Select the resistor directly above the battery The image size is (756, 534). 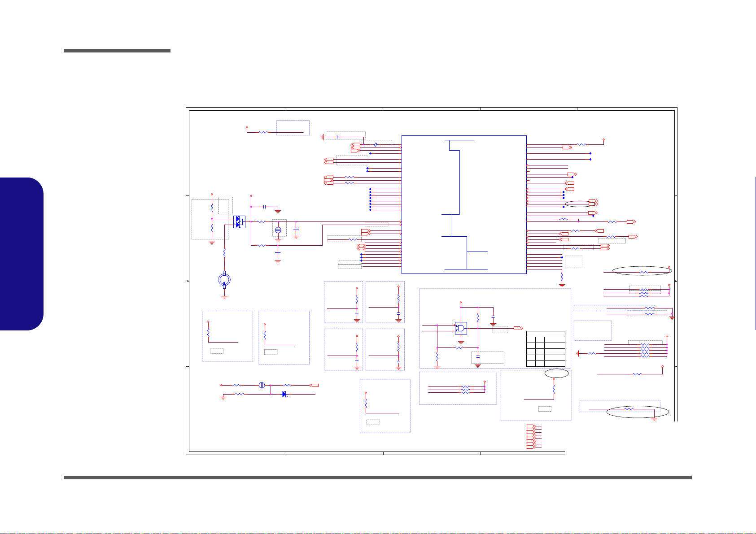coord(224,254)
